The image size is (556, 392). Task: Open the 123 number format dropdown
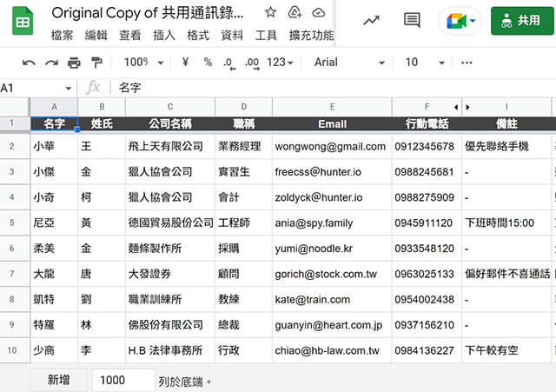point(280,63)
